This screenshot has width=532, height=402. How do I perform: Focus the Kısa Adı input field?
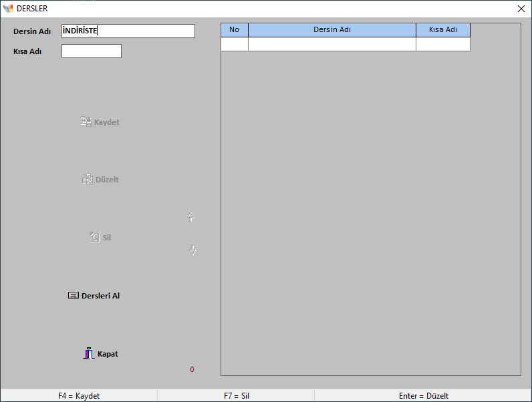[x=92, y=51]
